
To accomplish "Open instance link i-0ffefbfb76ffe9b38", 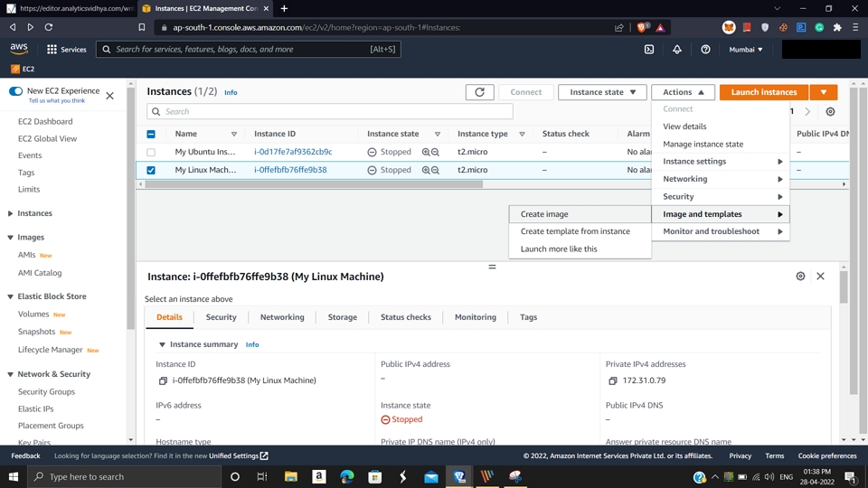I will point(290,170).
